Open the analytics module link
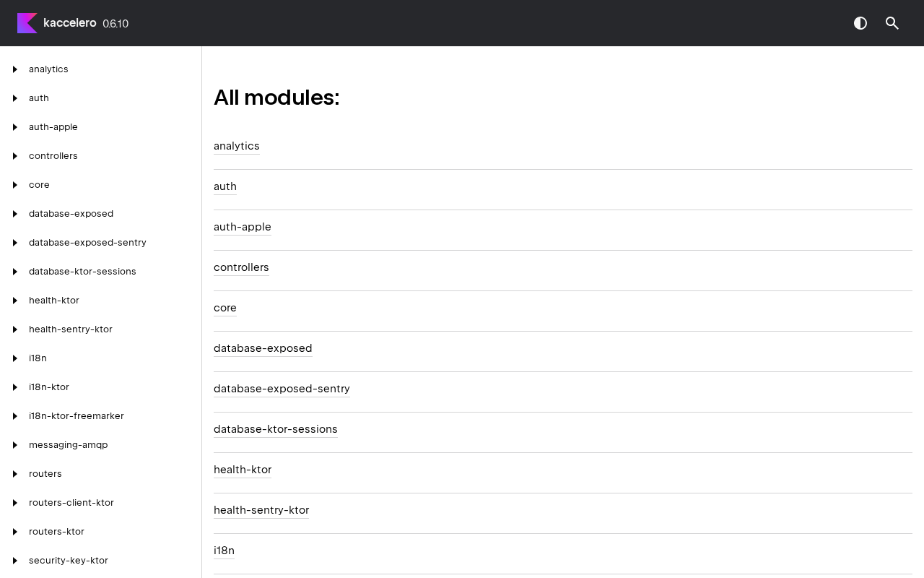 (x=236, y=146)
